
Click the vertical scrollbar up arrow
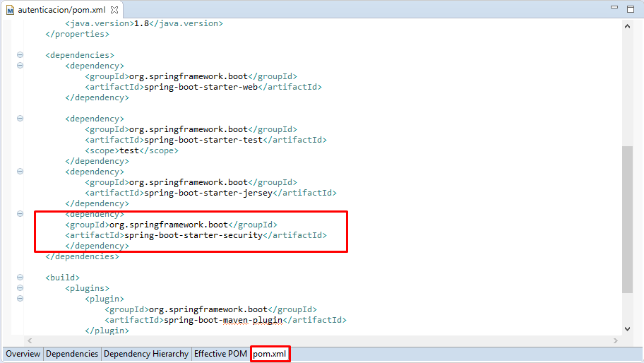[628, 25]
